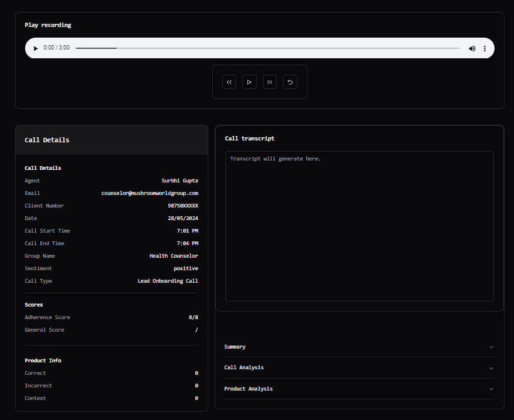Expand the Call Analysis section
The width and height of the screenshot is (514, 420).
[359, 367]
